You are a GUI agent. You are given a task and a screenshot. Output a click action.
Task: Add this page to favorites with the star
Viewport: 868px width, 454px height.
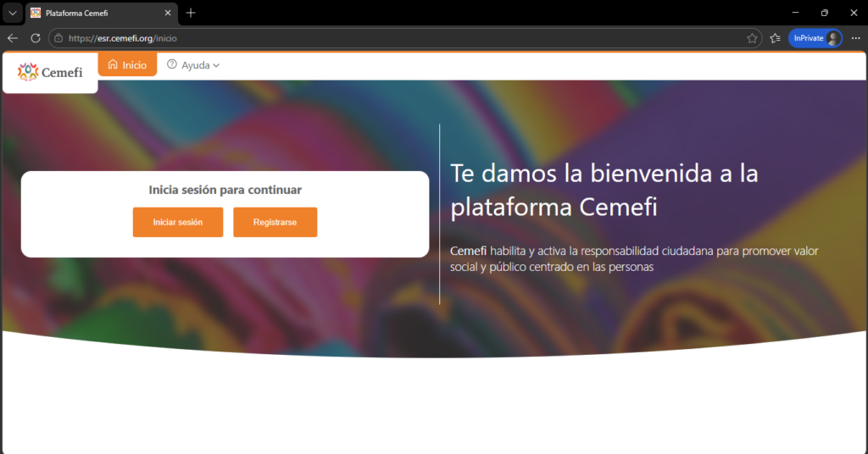coord(752,38)
